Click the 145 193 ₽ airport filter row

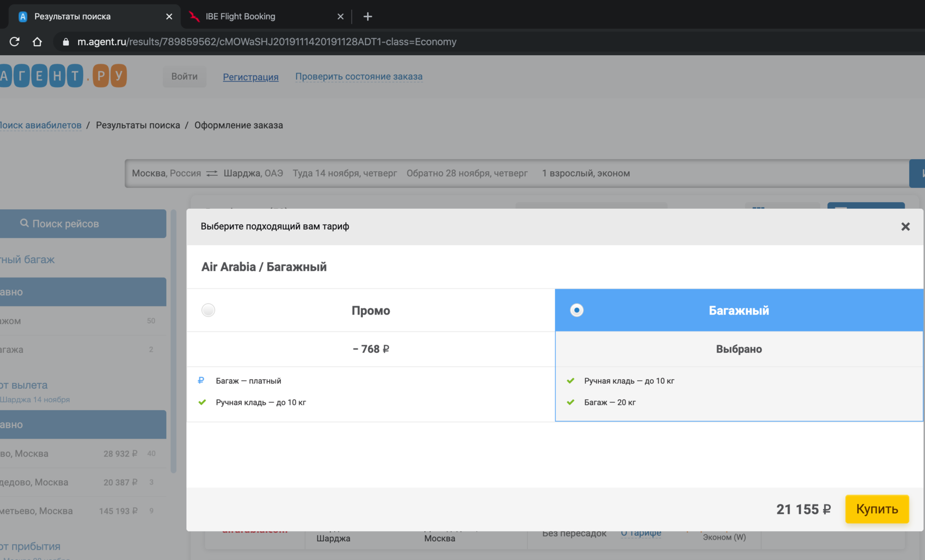(x=83, y=511)
